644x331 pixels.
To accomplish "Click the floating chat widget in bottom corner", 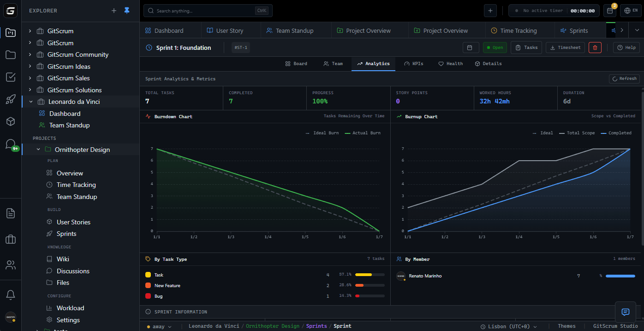I will (626, 312).
